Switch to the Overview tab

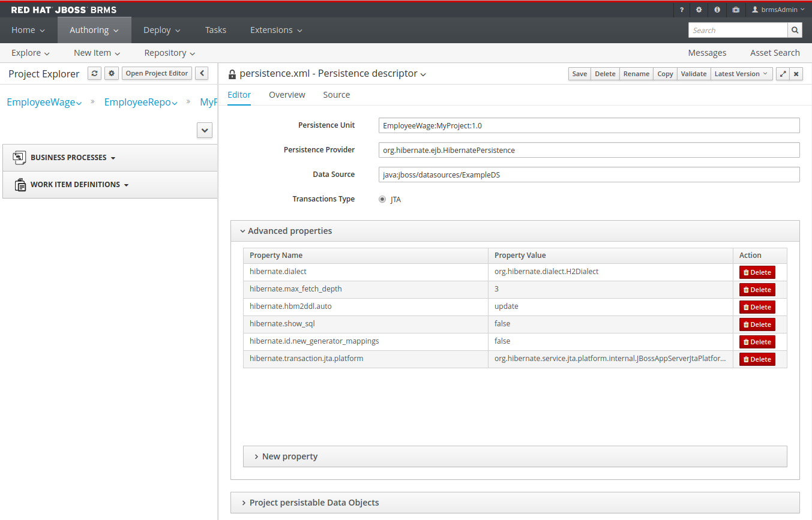coord(287,95)
